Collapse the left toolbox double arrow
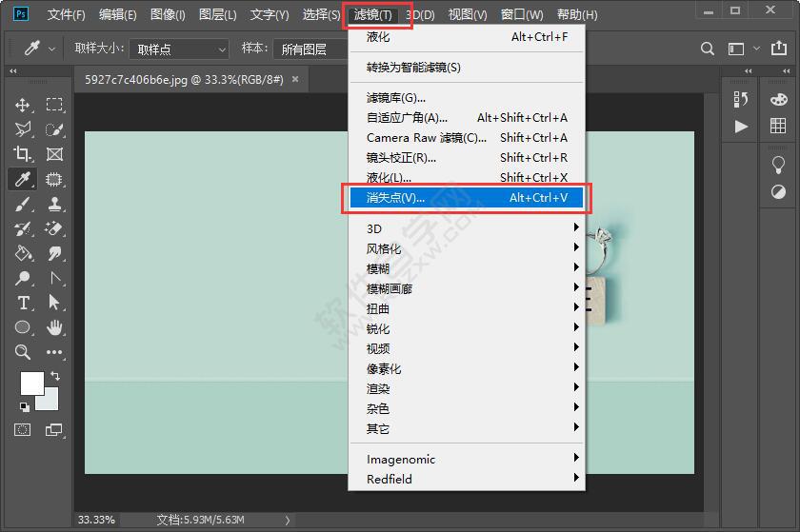 tap(13, 70)
